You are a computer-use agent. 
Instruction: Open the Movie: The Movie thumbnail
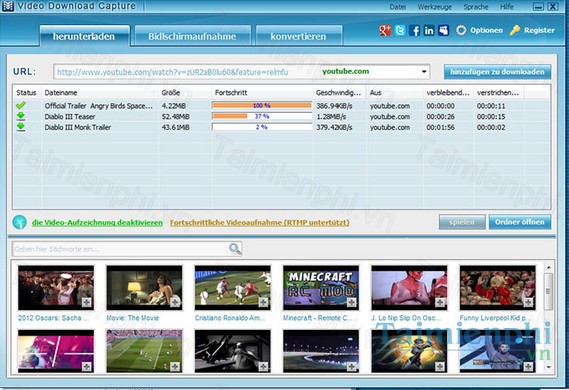(x=144, y=288)
